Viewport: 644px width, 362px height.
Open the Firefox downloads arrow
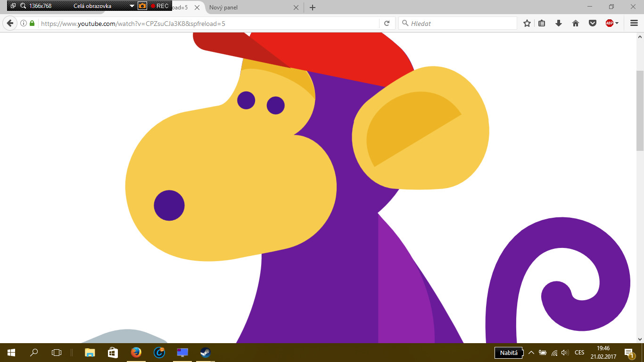(559, 23)
